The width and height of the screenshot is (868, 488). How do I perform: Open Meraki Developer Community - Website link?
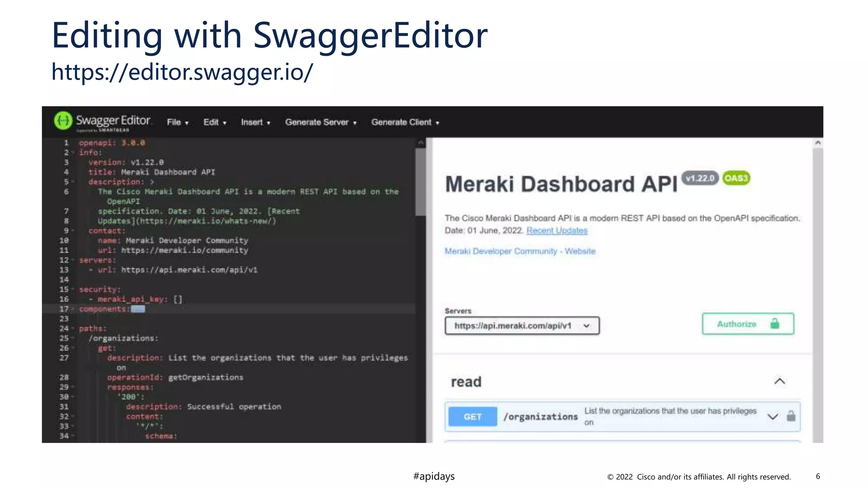click(x=520, y=251)
